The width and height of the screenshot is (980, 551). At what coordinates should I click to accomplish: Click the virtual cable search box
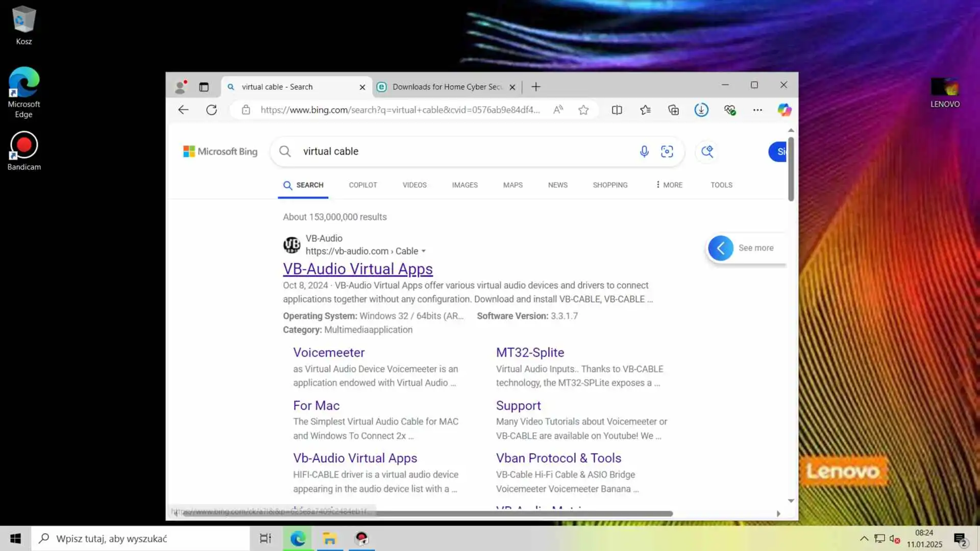(x=459, y=152)
